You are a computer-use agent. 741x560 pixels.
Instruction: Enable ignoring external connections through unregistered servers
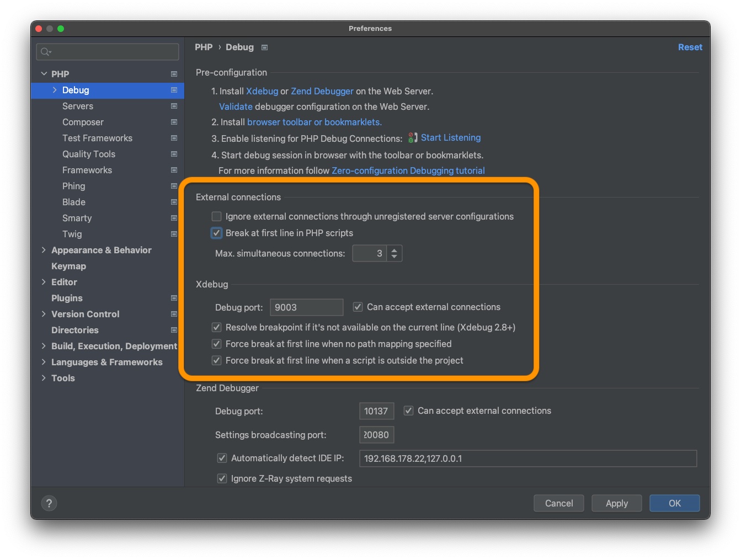coord(216,216)
